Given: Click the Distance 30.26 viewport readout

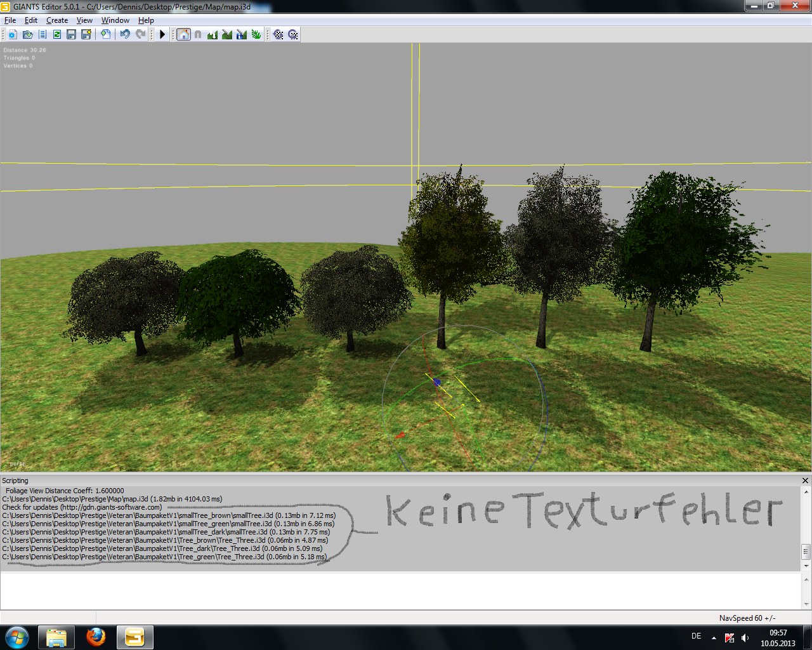Looking at the screenshot, I should tap(25, 50).
